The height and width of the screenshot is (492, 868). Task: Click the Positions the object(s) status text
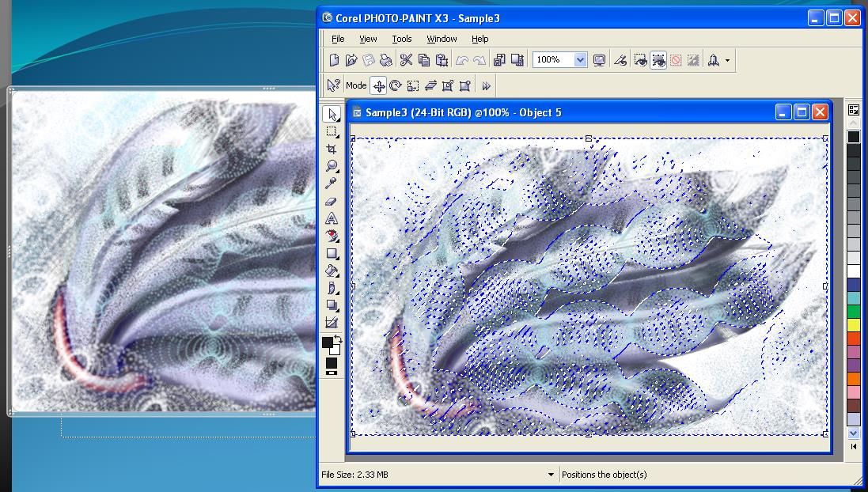coord(604,475)
